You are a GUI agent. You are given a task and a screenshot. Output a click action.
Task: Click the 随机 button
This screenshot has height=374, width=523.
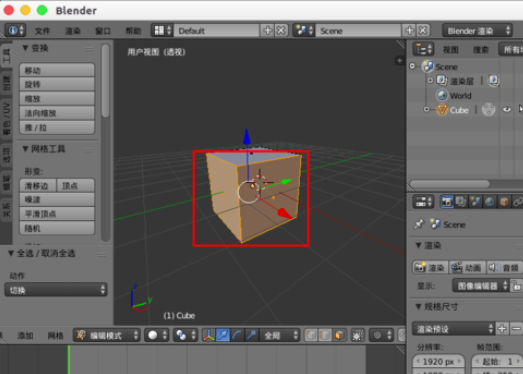(x=57, y=228)
